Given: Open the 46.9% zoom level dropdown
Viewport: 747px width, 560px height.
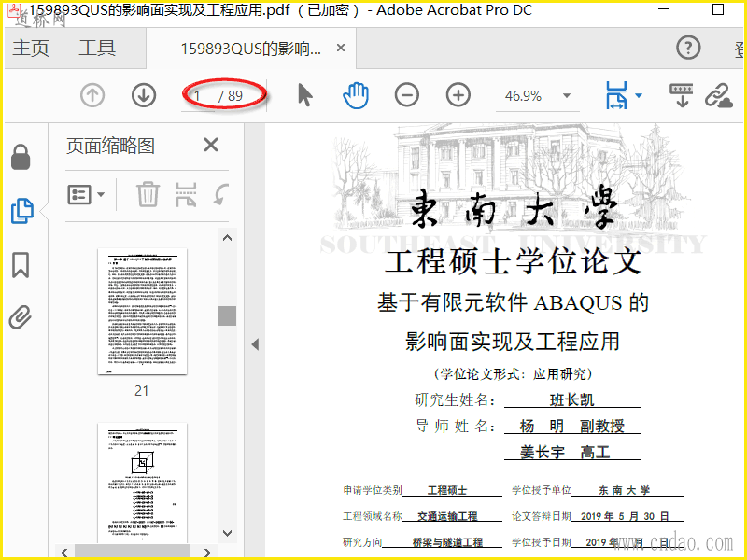Looking at the screenshot, I should pos(567,96).
